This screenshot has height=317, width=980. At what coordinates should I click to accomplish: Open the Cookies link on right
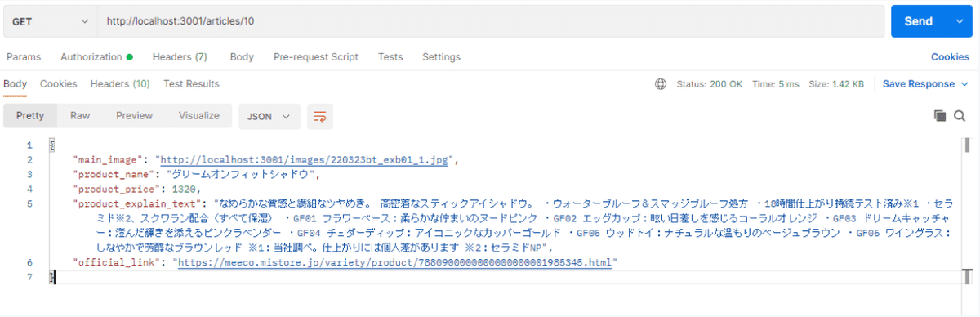(x=950, y=57)
